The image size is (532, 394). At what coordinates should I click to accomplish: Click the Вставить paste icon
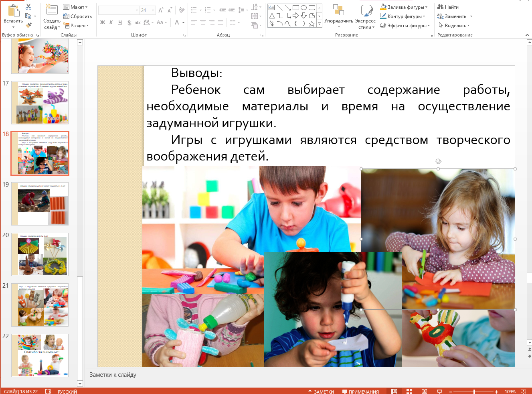point(13,11)
